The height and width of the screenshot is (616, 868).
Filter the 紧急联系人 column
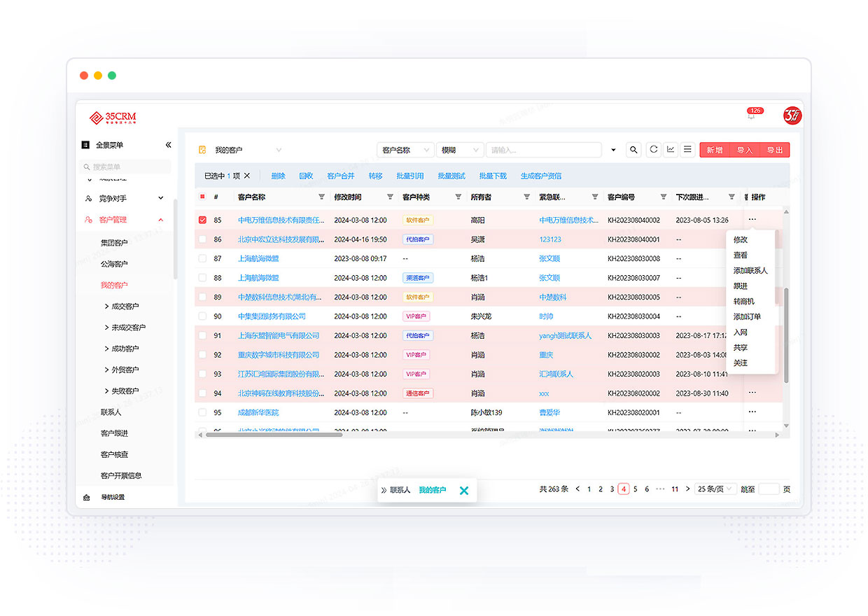(x=595, y=197)
